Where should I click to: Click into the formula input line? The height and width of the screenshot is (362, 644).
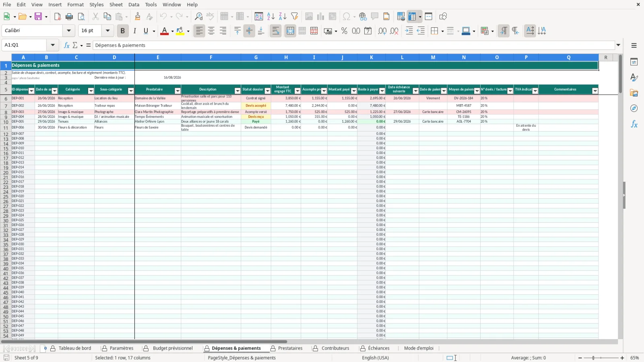point(354,45)
